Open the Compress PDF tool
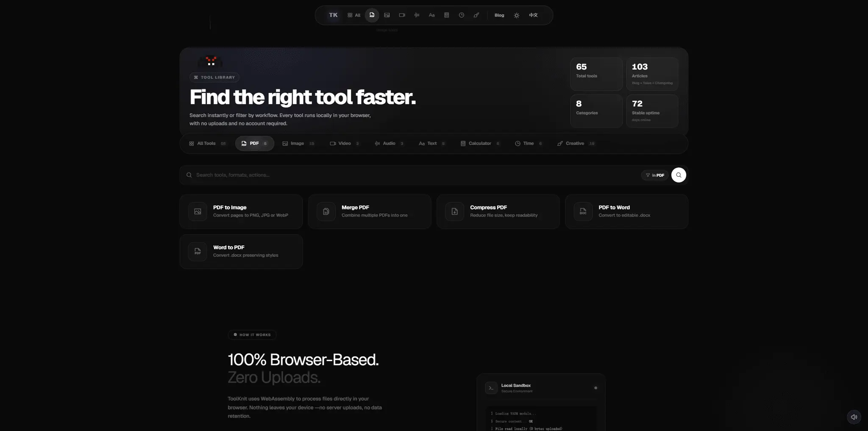868x431 pixels. [498, 211]
